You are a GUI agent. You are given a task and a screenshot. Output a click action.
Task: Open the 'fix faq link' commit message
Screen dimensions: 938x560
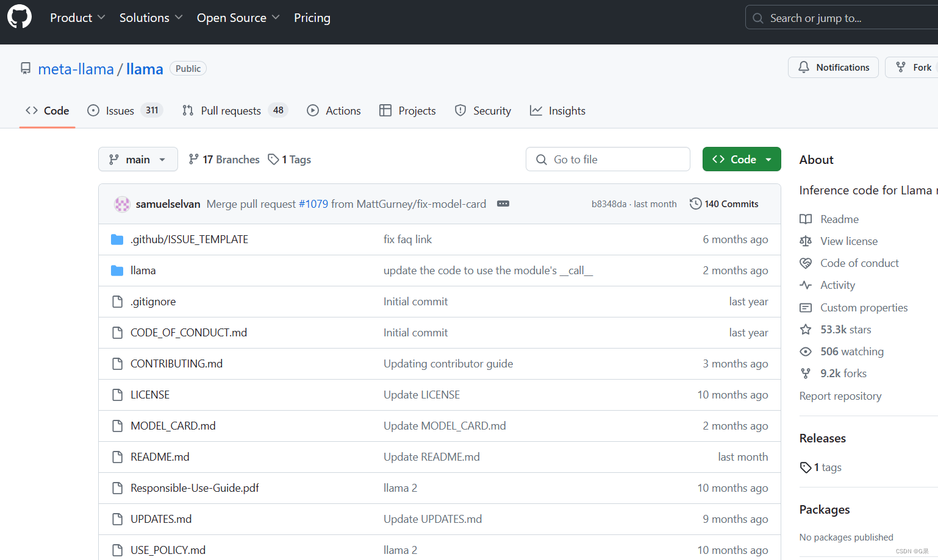tap(407, 239)
